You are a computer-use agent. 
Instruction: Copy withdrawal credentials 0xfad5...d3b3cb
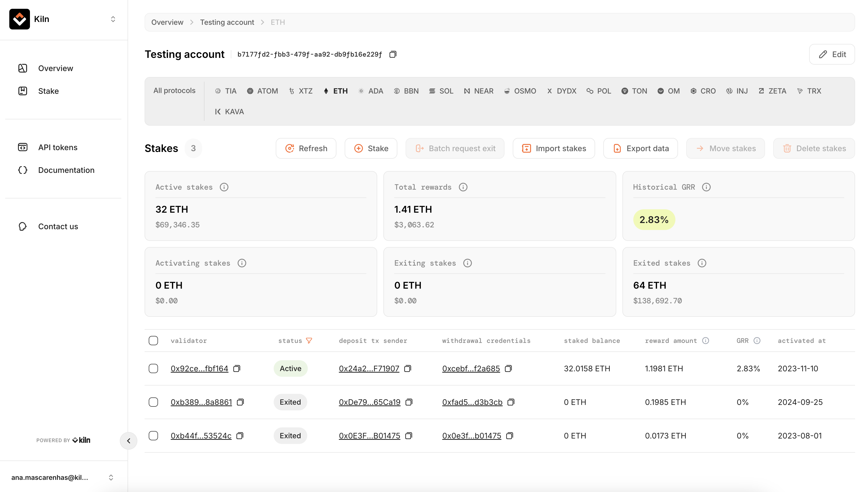(511, 402)
